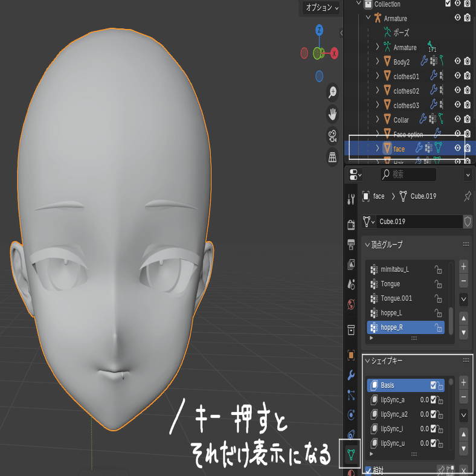Click the zoom magnifier in the viewport

click(x=332, y=92)
